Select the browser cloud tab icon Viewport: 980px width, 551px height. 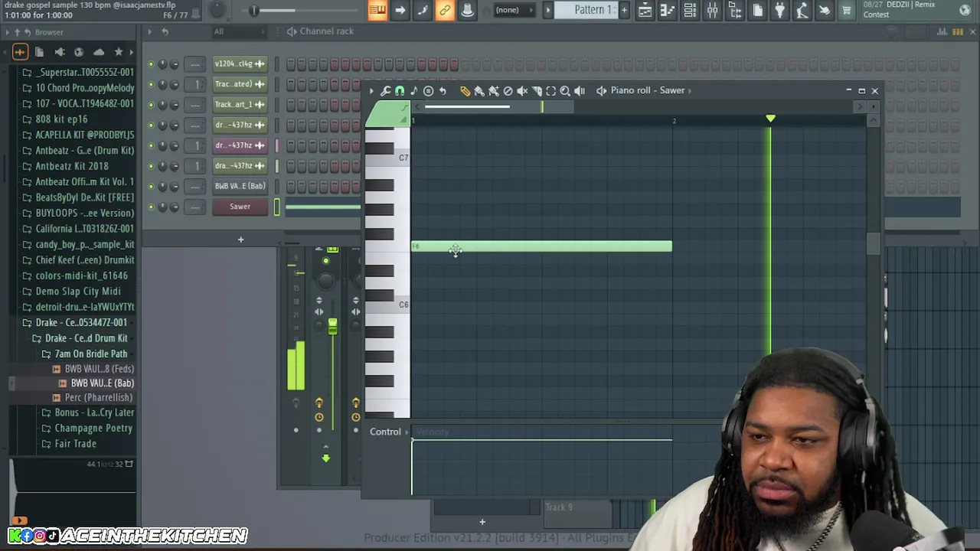[99, 52]
